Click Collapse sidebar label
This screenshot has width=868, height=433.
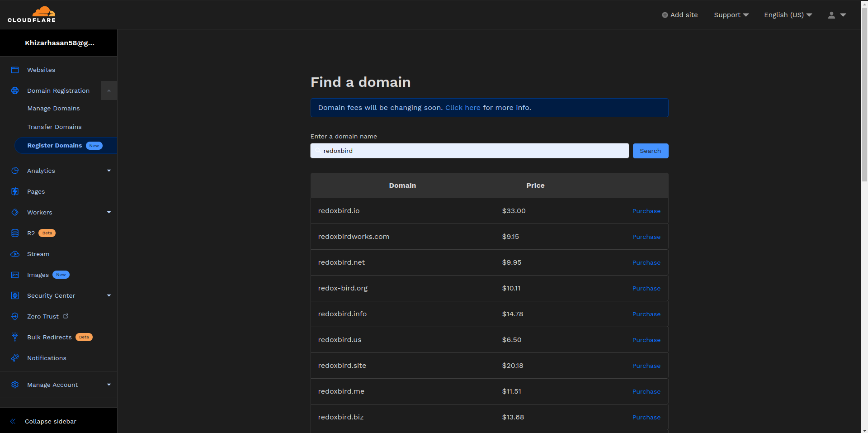[51, 421]
